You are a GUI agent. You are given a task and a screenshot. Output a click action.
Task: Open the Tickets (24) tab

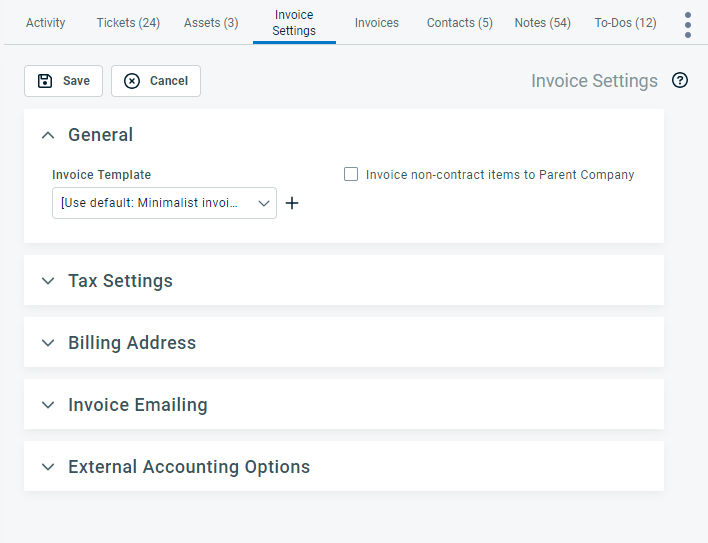[x=128, y=23]
